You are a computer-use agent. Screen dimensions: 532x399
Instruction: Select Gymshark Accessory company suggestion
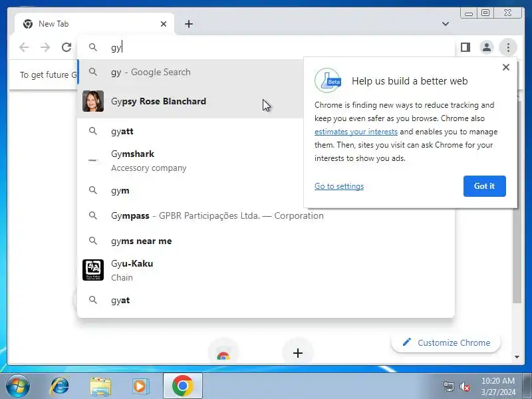[190, 160]
